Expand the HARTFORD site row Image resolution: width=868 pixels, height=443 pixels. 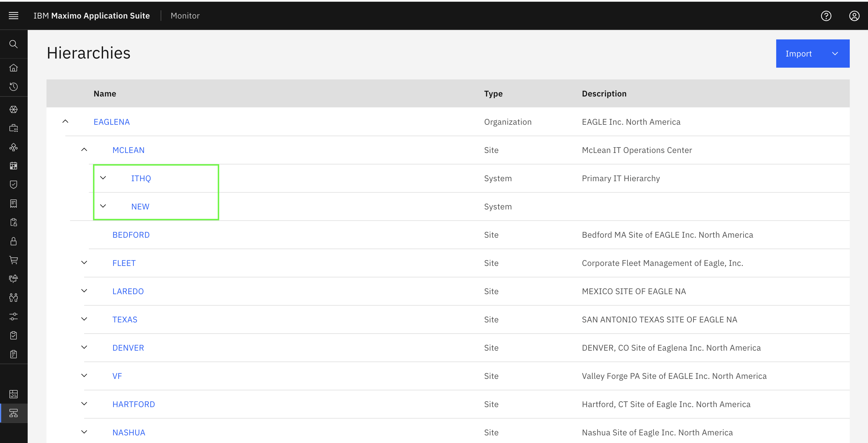pos(84,404)
